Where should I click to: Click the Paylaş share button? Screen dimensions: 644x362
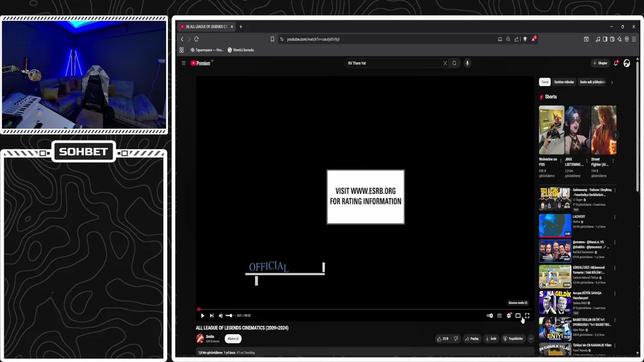[x=472, y=339]
